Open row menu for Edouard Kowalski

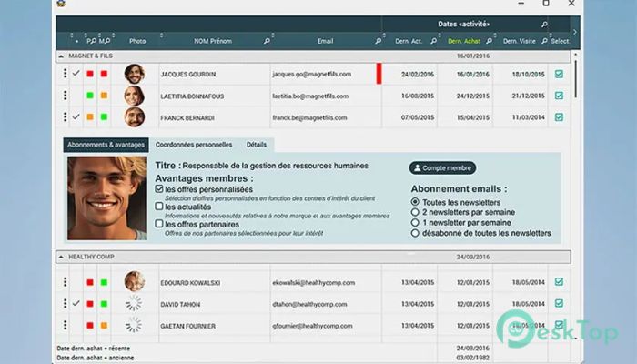[65, 282]
